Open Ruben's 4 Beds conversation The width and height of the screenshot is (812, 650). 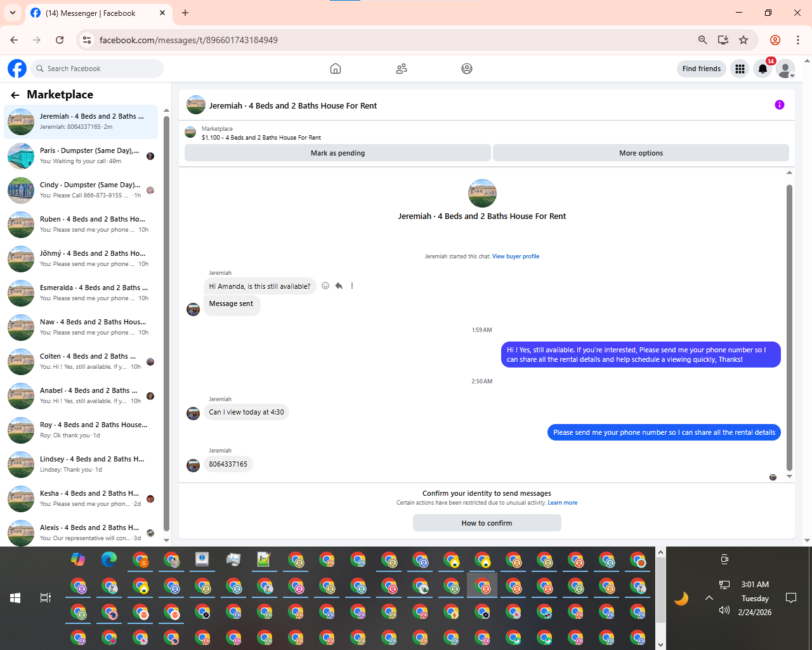[x=81, y=224]
